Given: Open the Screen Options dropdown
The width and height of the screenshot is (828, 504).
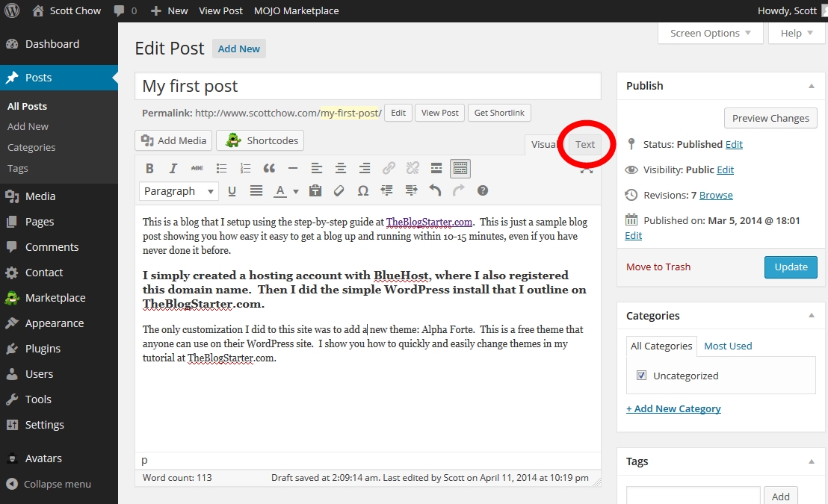Looking at the screenshot, I should coord(709,33).
